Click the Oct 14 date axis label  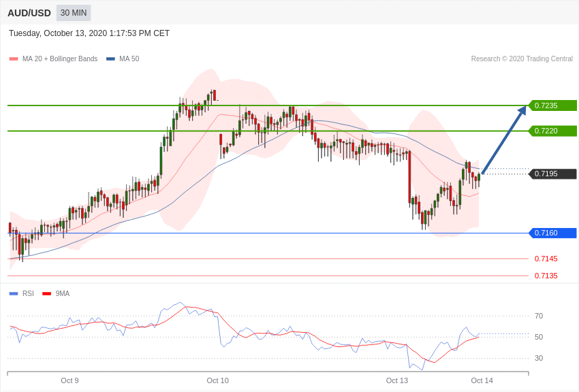pyautogui.click(x=482, y=380)
